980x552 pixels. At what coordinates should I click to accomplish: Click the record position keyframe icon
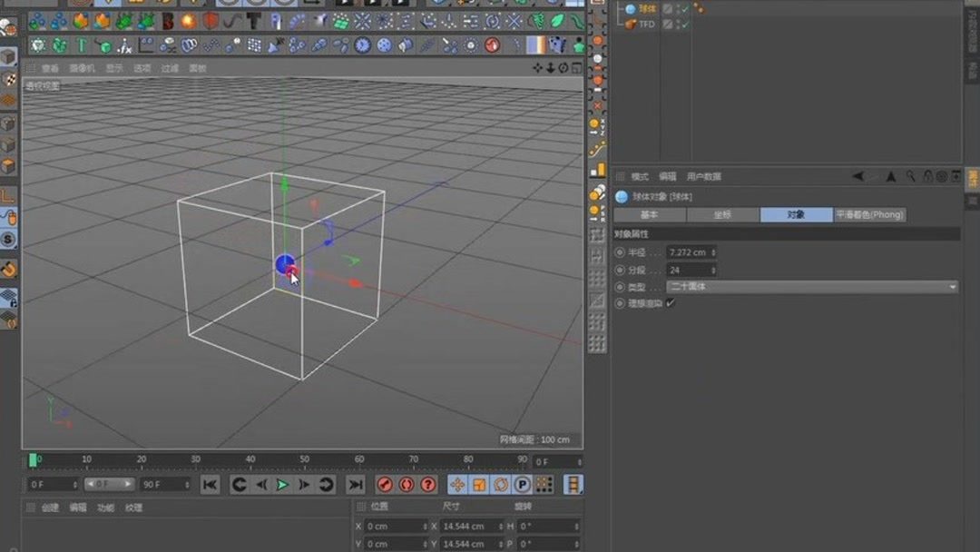pos(458,484)
